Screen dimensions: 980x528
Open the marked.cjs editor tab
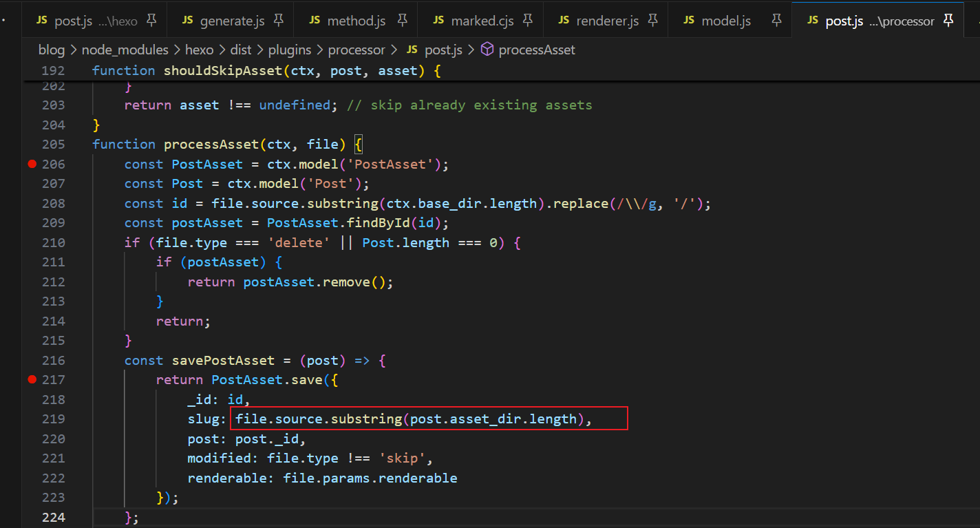pyautogui.click(x=482, y=21)
